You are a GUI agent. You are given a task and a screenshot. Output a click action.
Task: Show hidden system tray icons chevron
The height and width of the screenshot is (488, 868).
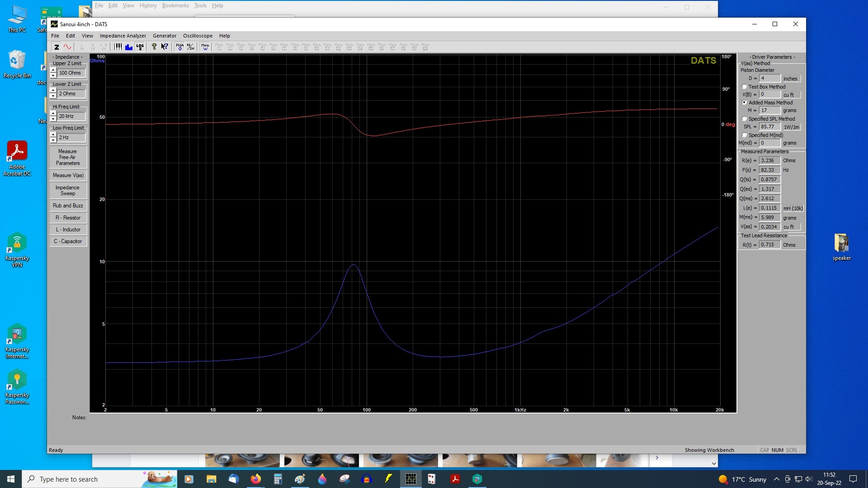776,479
